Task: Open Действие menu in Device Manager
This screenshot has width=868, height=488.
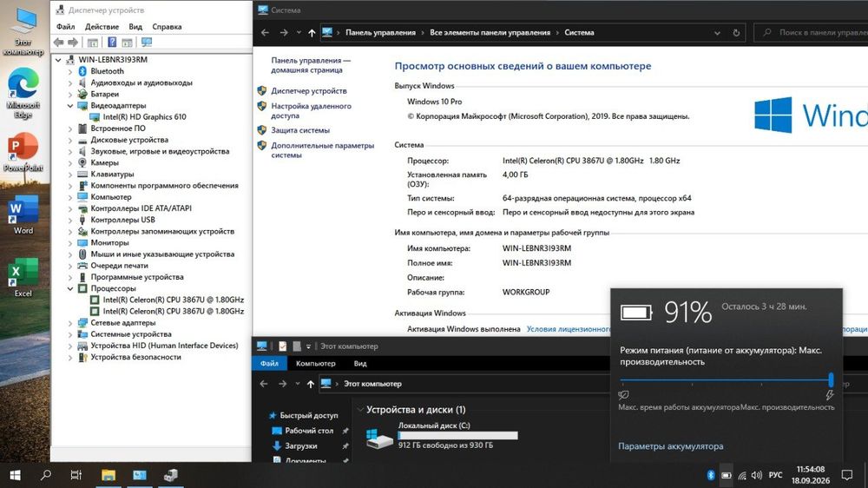Action: (x=102, y=27)
